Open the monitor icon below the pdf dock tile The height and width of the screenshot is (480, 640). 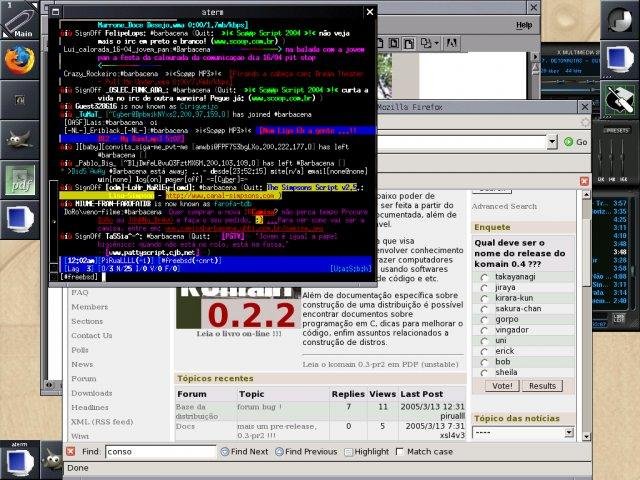coord(20,220)
